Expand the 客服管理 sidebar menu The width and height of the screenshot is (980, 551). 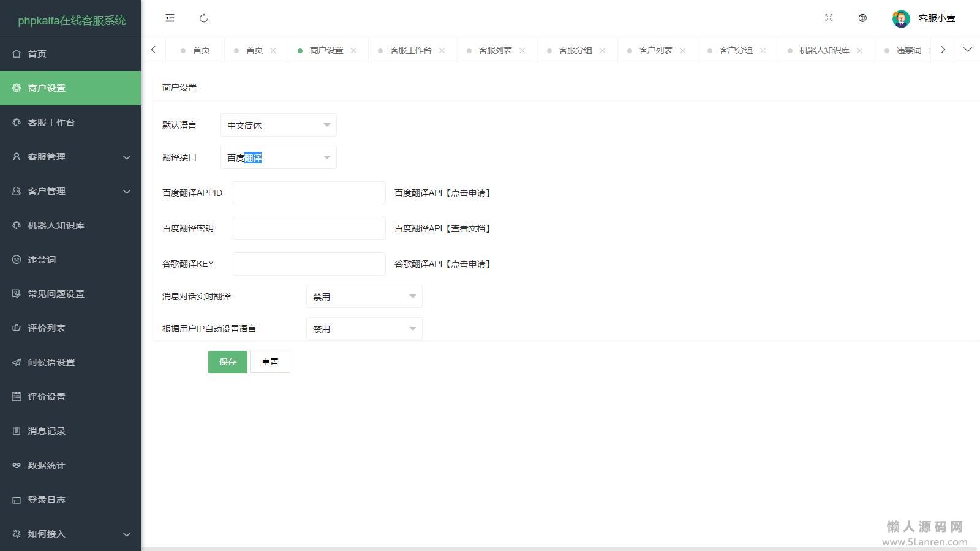[70, 157]
